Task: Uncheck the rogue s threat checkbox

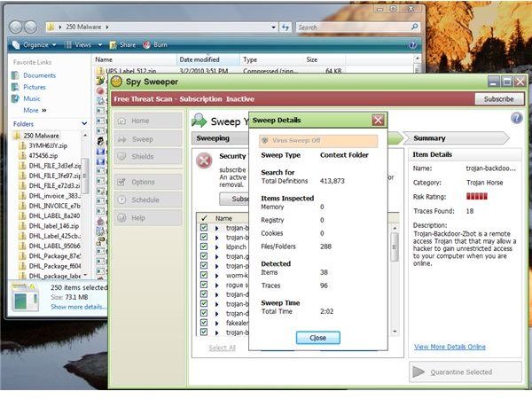Action: click(204, 285)
